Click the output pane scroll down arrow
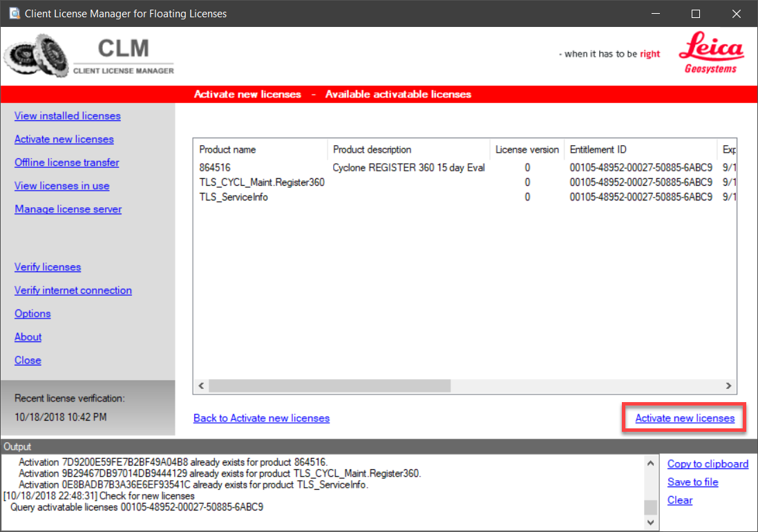 (x=651, y=522)
